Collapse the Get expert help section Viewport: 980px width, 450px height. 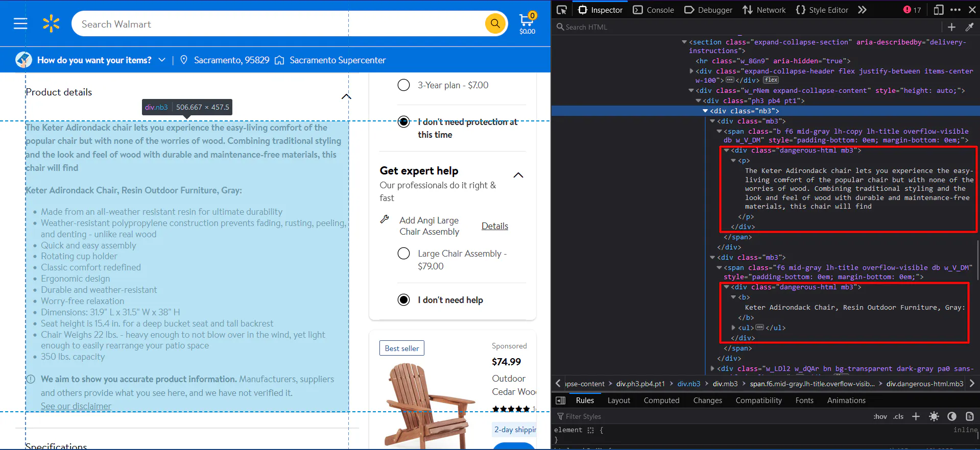[x=518, y=175]
